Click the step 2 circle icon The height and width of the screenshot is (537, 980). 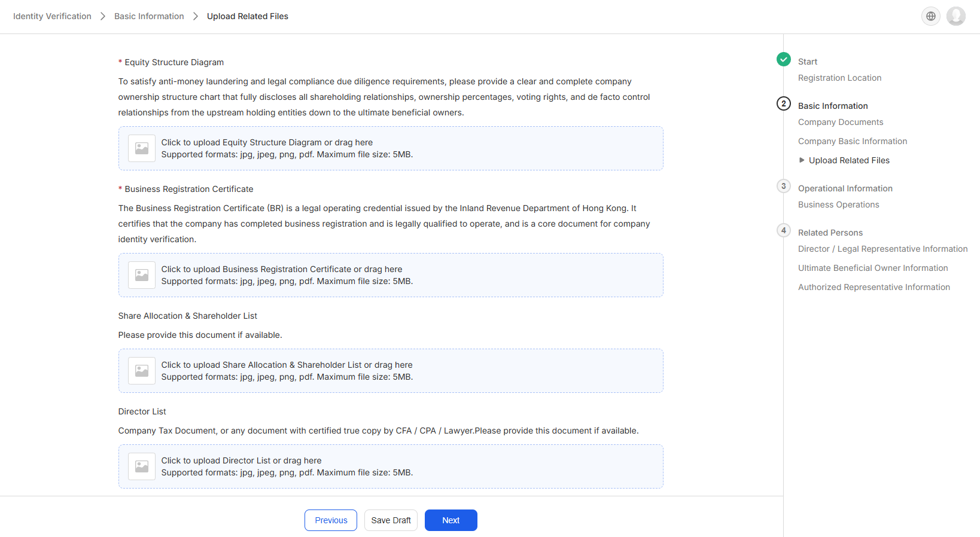pos(784,103)
